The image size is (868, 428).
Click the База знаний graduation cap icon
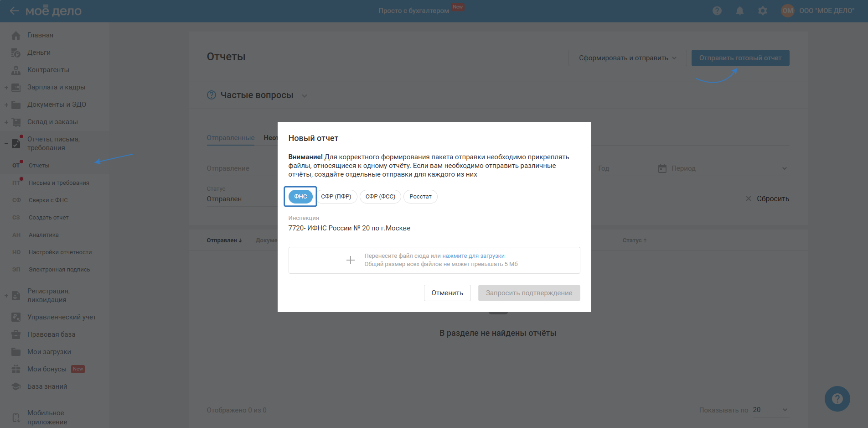click(x=16, y=386)
